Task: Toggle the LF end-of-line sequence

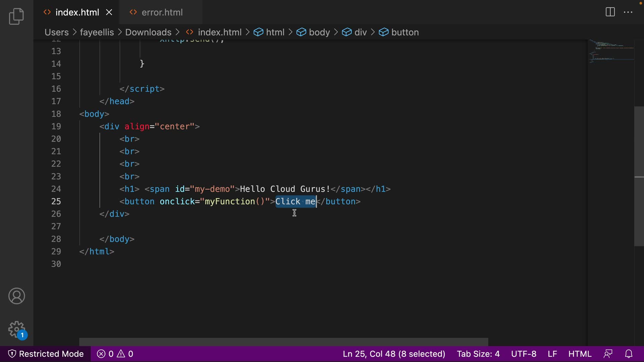Action: 552,354
